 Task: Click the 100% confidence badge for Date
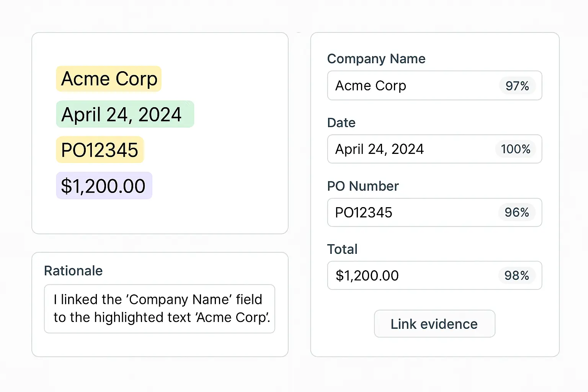tap(516, 149)
